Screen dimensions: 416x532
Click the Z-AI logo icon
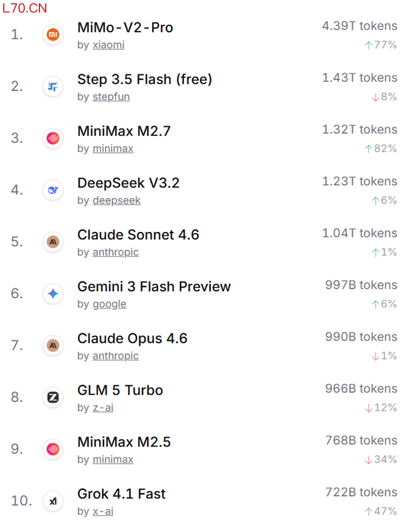[52, 397]
